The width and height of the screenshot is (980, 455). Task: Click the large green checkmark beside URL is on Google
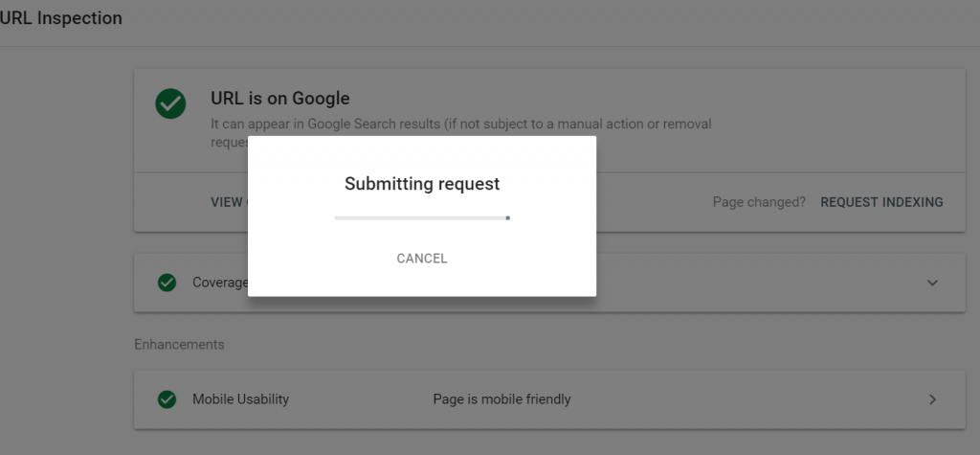[170, 103]
